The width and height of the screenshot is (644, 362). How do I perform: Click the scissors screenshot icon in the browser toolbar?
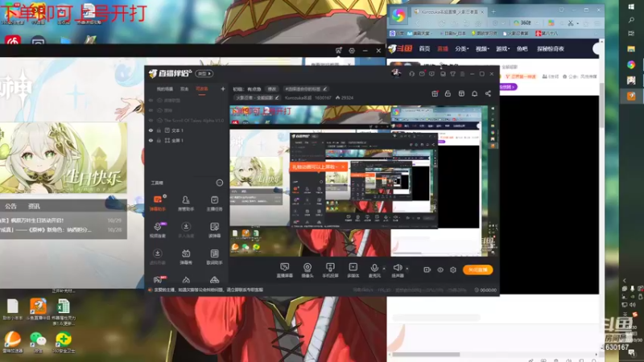click(571, 23)
